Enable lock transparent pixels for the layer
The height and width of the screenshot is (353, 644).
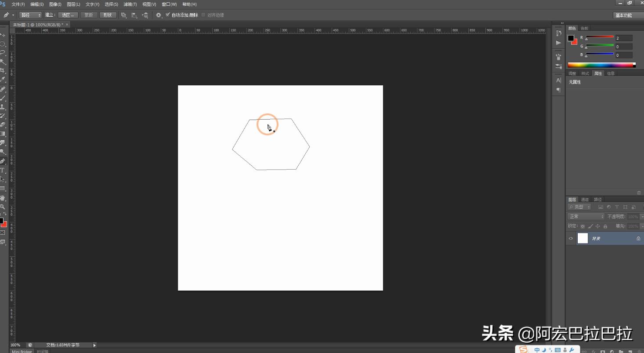point(583,226)
